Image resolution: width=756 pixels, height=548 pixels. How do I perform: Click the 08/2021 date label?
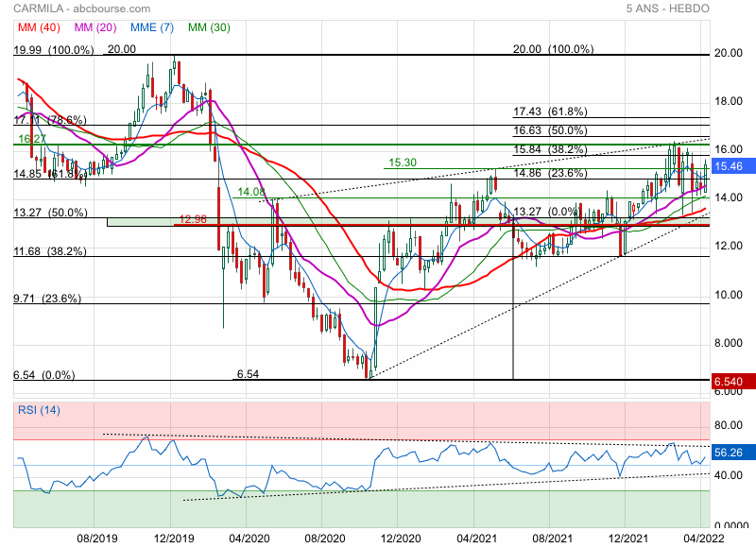coord(553,539)
